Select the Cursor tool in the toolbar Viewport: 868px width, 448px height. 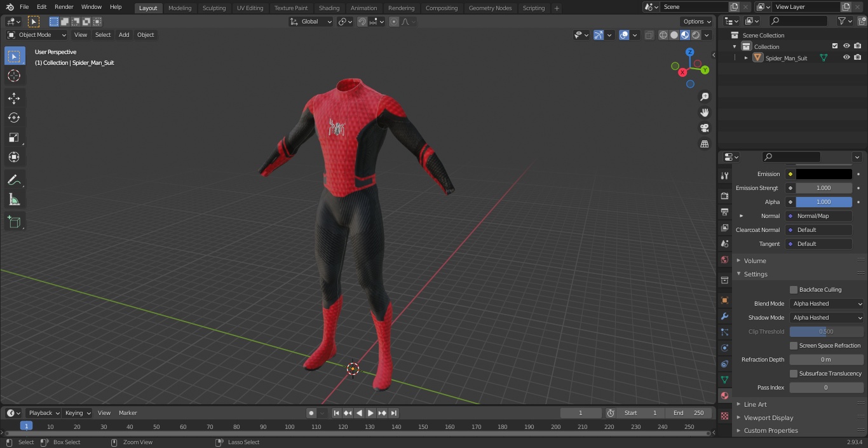(14, 76)
